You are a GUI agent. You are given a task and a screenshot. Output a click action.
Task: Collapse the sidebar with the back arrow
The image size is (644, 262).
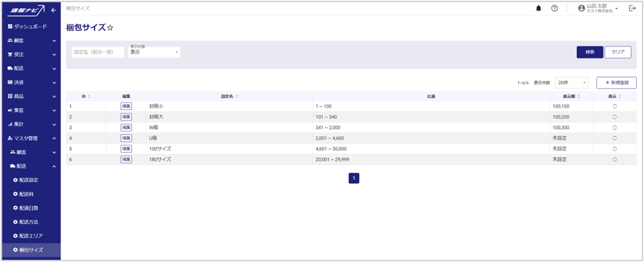(x=54, y=10)
